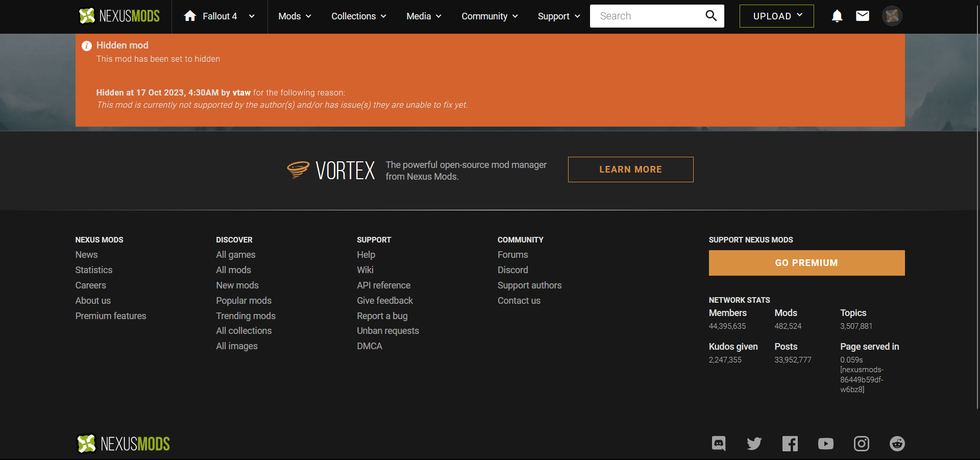Open the user avatar menu
The image size is (980, 460).
pos(892,16)
